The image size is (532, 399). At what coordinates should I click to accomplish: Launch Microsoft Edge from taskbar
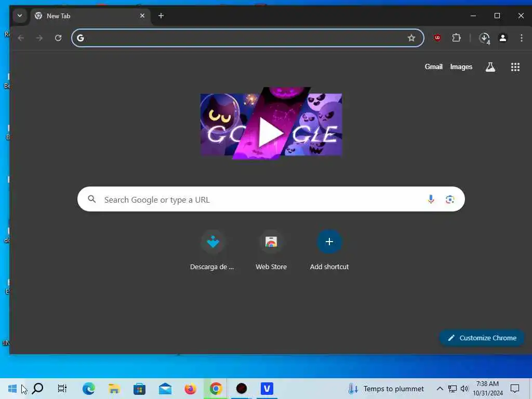pyautogui.click(x=88, y=389)
